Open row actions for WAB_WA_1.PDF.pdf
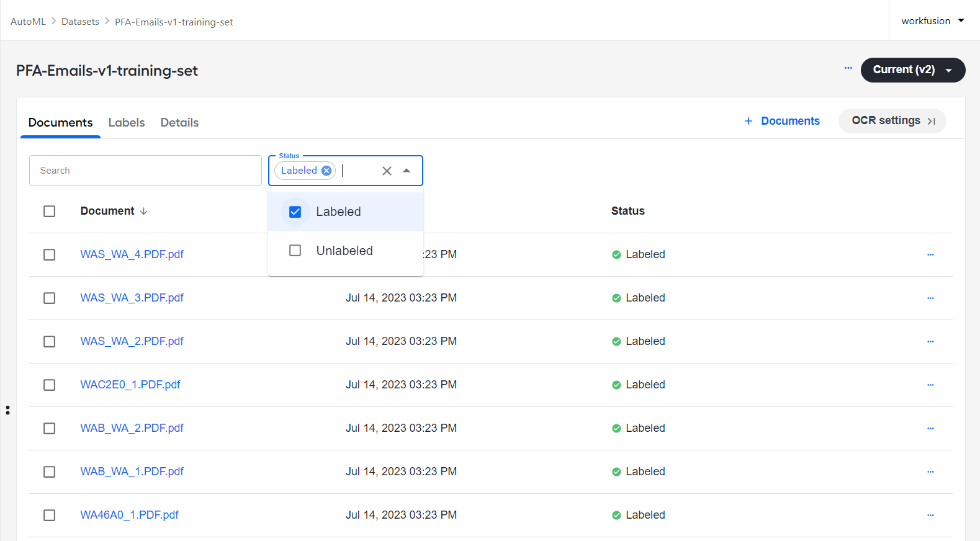Viewport: 980px width, 541px height. click(x=930, y=472)
